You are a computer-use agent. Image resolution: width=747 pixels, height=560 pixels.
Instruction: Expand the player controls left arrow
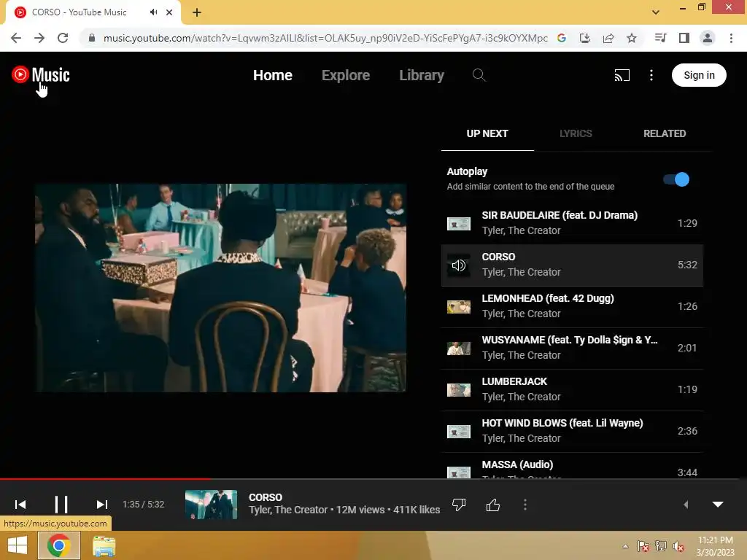click(x=686, y=505)
